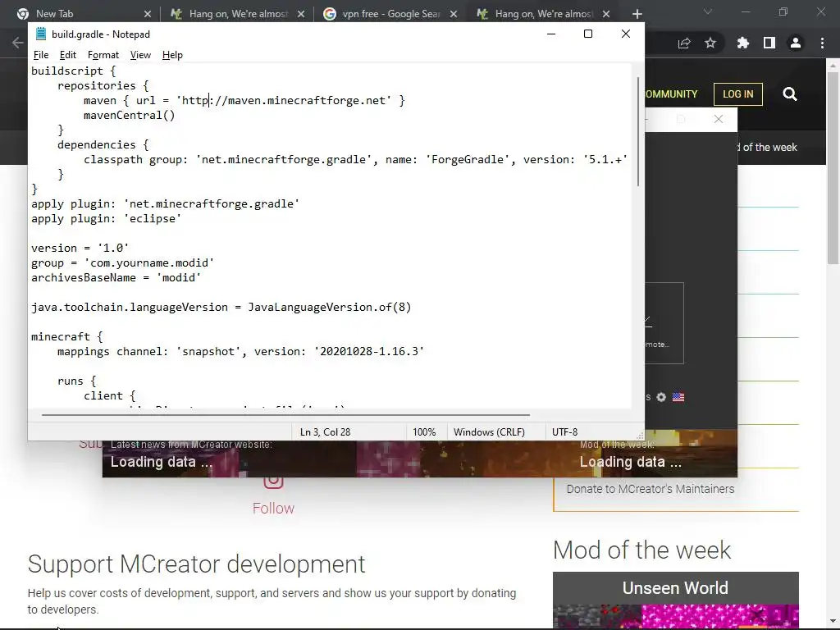Open the Edit menu in Notepad
Viewport: 840px width, 630px height.
point(67,55)
